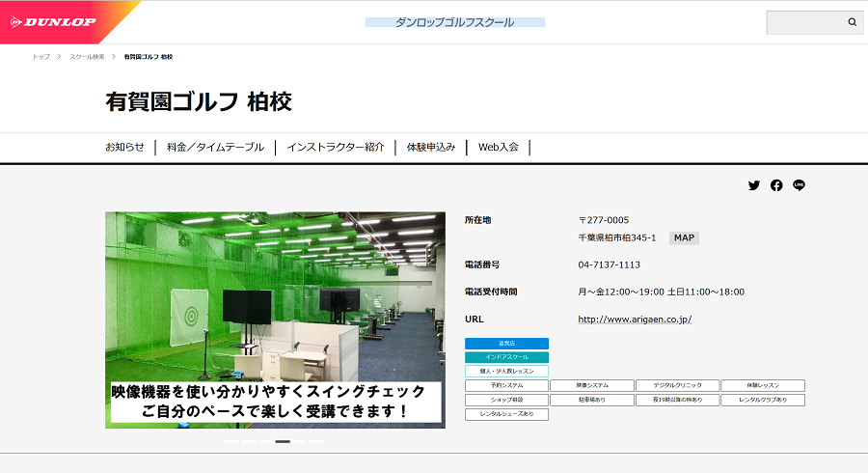Open インストラクター紹介 tab
This screenshot has width=868, height=473.
[336, 147]
